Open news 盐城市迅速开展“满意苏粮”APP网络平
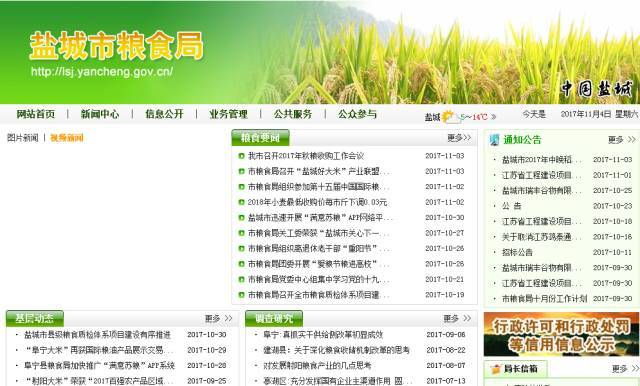This screenshot has width=640, height=386. [320, 218]
